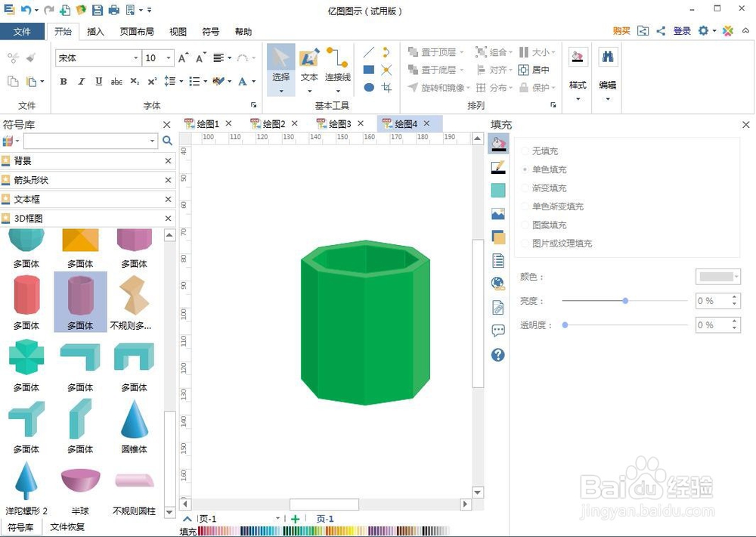Open the font family dropdown showing 宋体
This screenshot has width=756, height=537.
(138, 57)
